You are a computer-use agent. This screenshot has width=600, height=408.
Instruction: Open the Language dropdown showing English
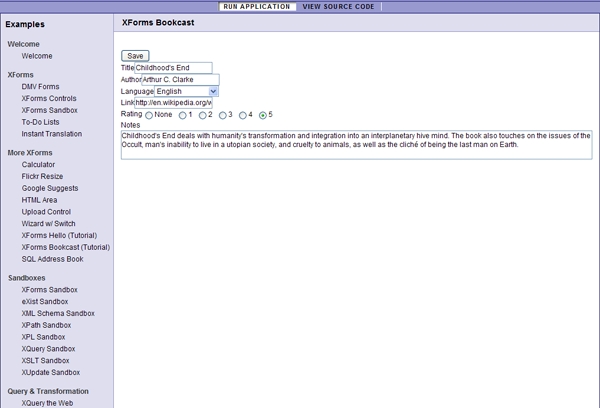[186, 91]
